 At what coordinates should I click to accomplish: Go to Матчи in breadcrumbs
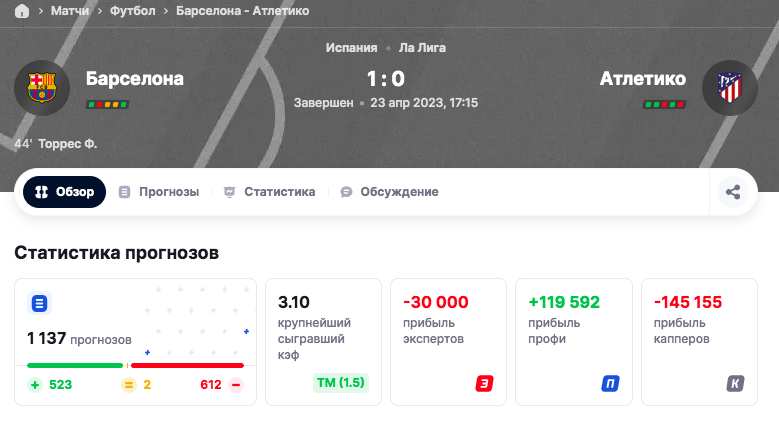click(70, 11)
